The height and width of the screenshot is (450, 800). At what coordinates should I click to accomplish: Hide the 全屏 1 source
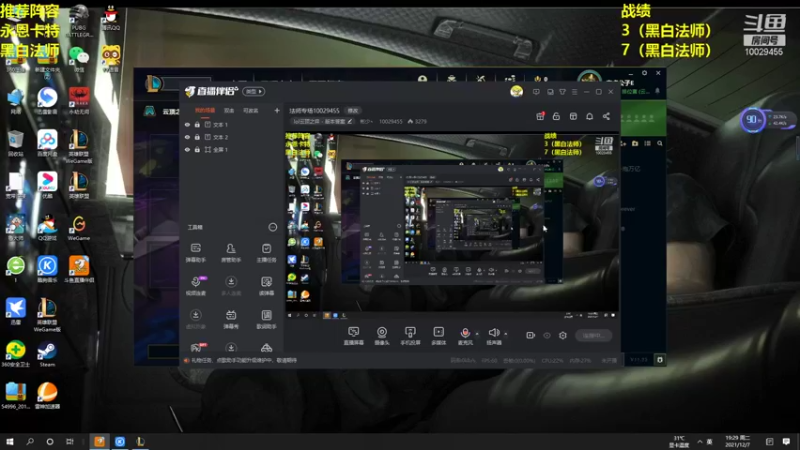187,149
